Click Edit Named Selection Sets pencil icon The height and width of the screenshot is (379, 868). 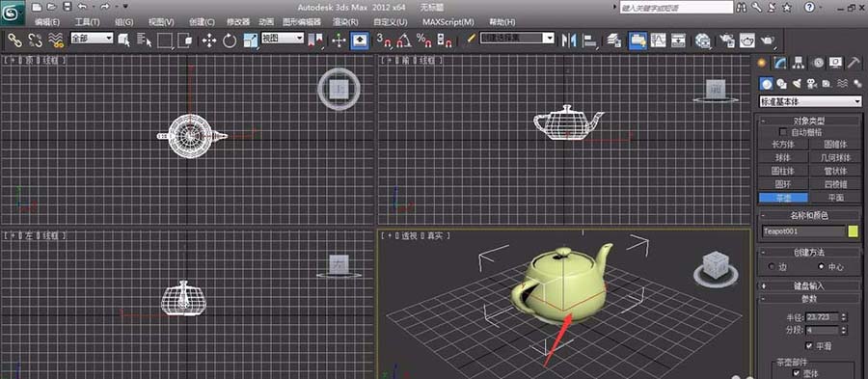click(x=471, y=39)
